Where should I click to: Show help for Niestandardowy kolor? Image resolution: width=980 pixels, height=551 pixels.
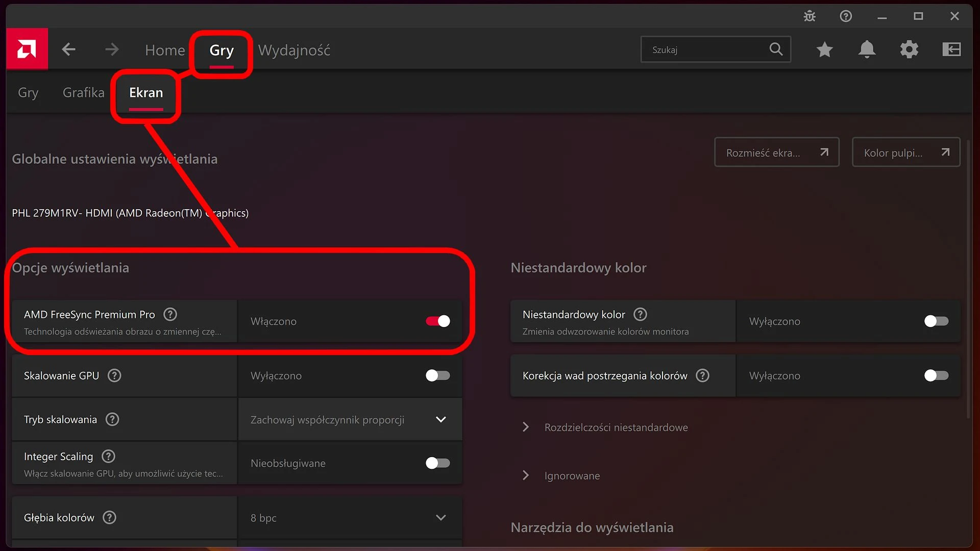point(640,314)
